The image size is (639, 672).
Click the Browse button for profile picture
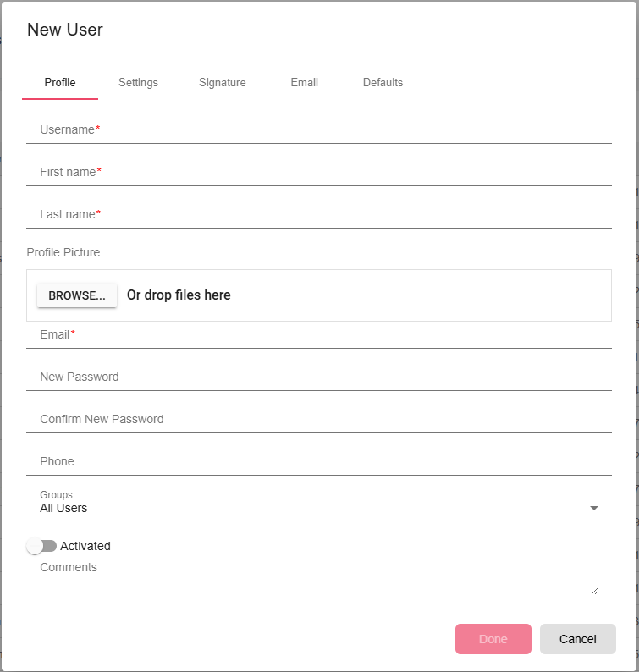coord(77,295)
